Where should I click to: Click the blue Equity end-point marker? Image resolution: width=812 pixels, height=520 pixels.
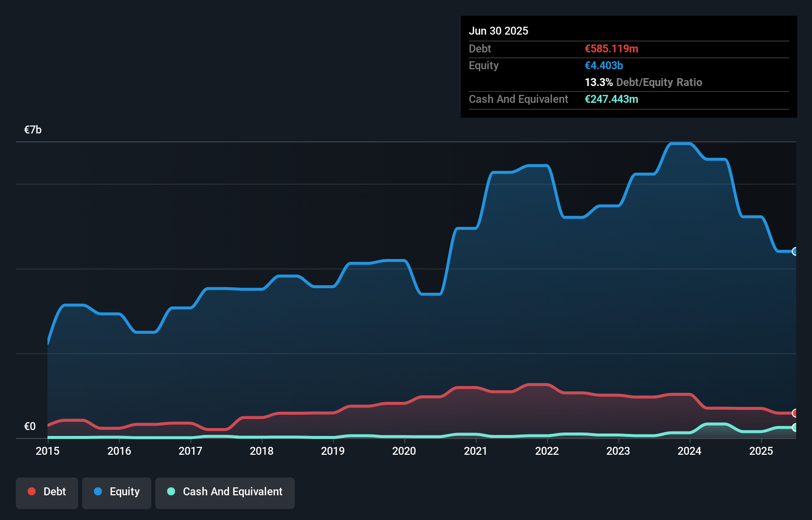(x=795, y=251)
